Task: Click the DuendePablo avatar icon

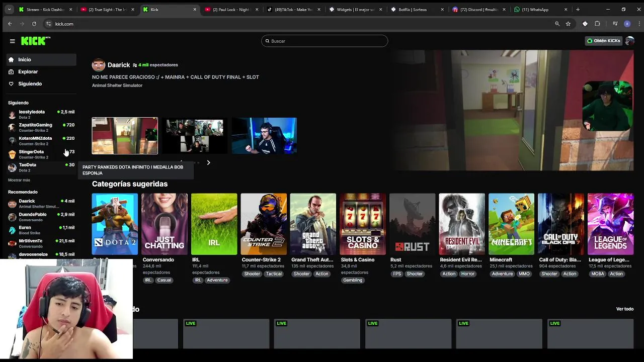Action: 12,217
